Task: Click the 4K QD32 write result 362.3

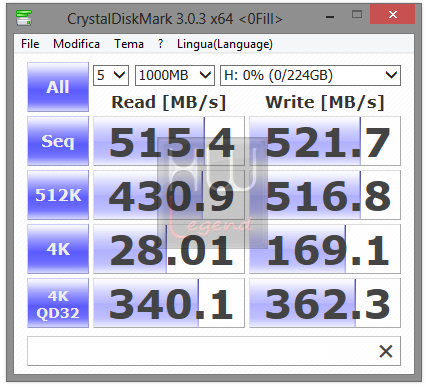Action: click(x=325, y=303)
